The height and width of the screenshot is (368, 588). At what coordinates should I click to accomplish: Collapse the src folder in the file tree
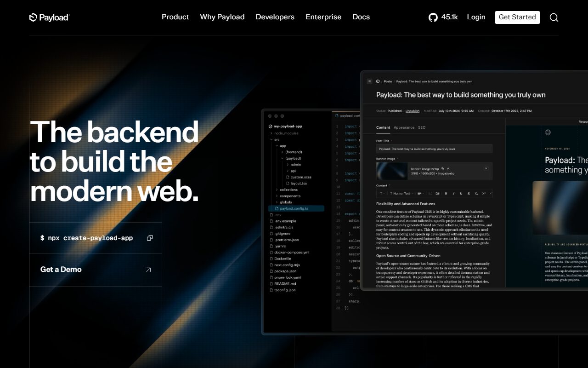click(274, 139)
